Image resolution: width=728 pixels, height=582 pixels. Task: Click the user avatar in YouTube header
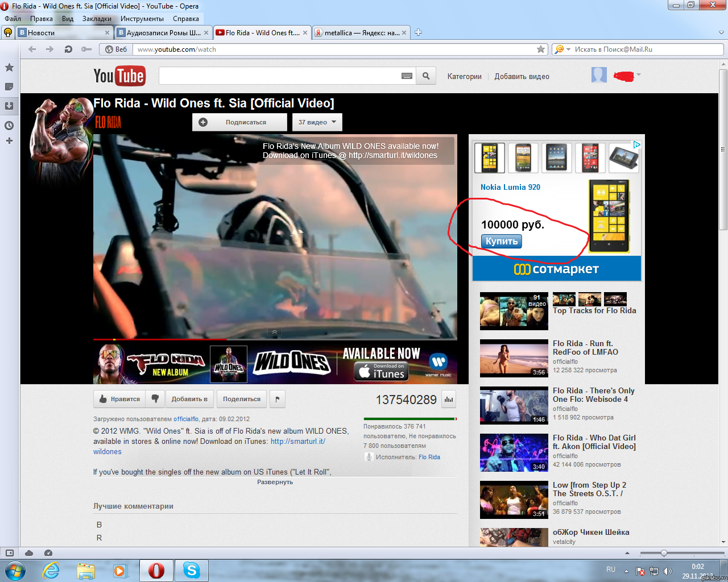599,75
